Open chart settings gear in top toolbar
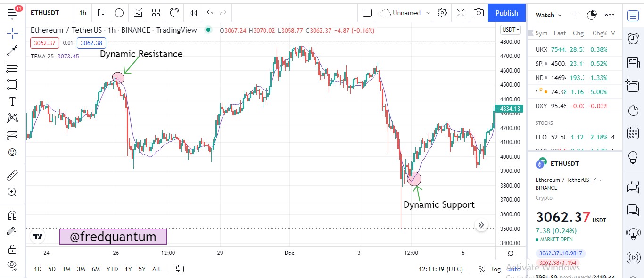644x278 pixels. coord(442,13)
